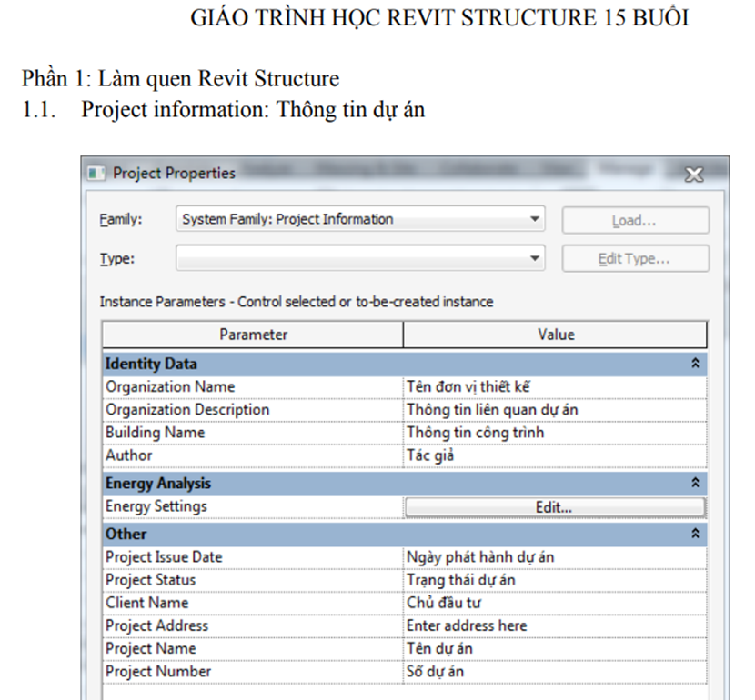Image resolution: width=755 pixels, height=700 pixels.
Task: Select the 'Project Issue Date' parameter label
Action: point(164,557)
